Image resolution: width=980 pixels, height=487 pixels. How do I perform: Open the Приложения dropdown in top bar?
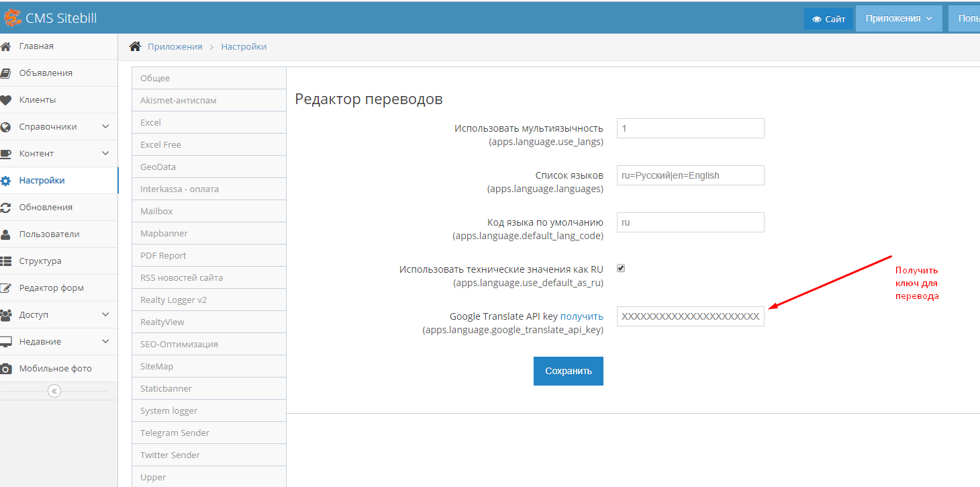click(899, 19)
